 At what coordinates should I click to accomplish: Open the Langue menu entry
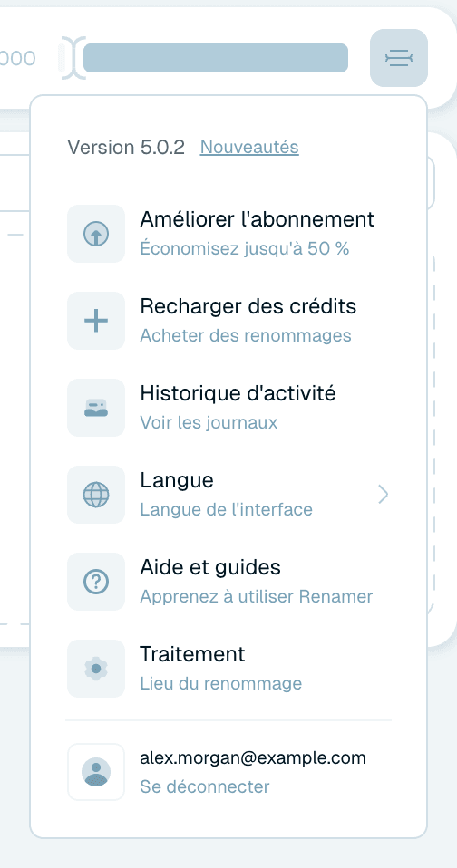click(228, 495)
